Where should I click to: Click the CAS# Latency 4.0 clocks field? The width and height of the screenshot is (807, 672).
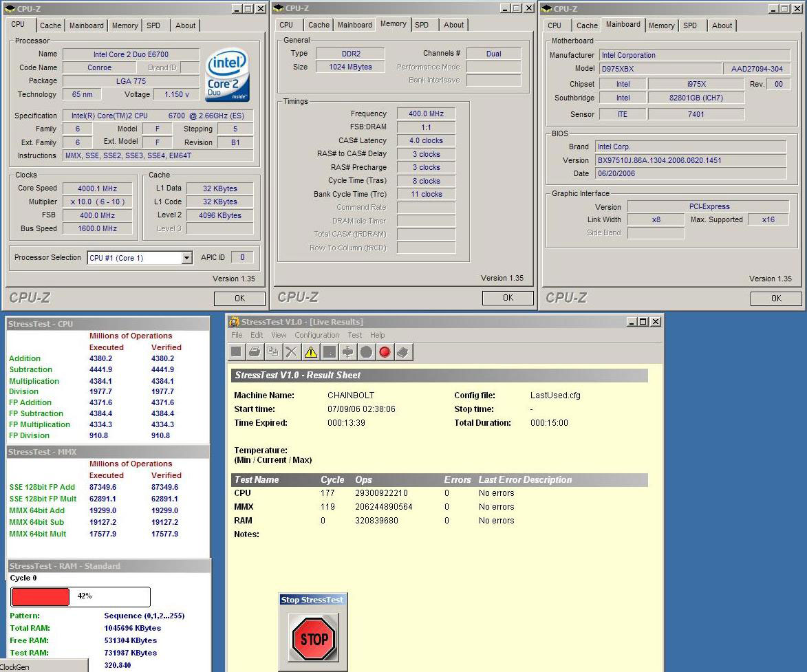(426, 140)
